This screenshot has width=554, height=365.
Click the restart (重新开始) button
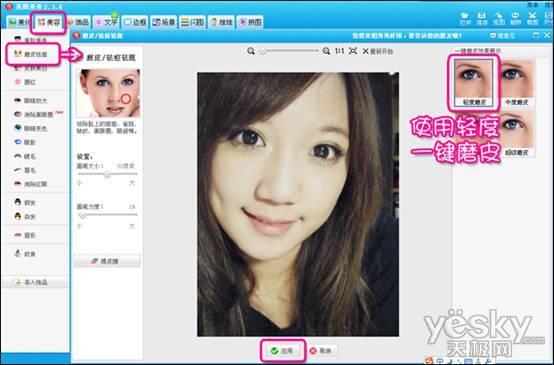(378, 51)
